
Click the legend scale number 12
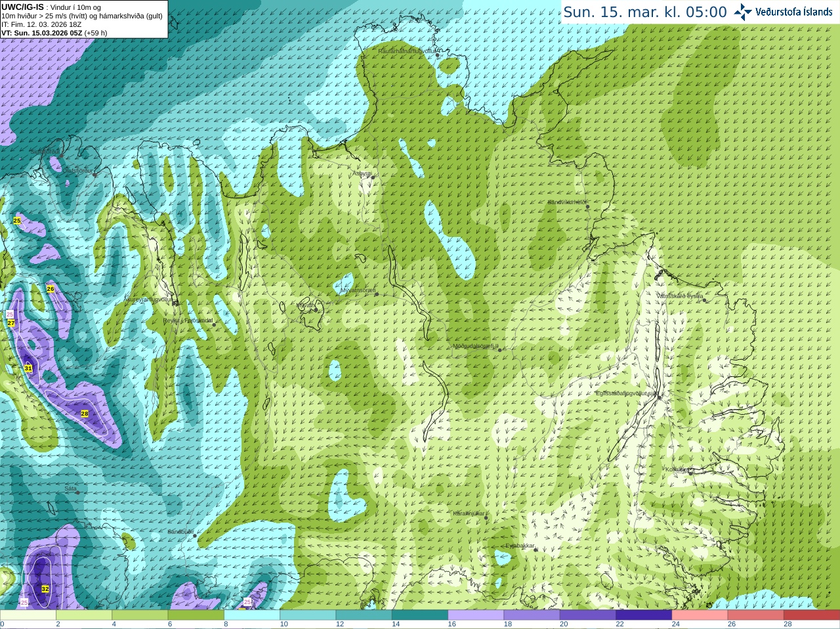coord(340,624)
